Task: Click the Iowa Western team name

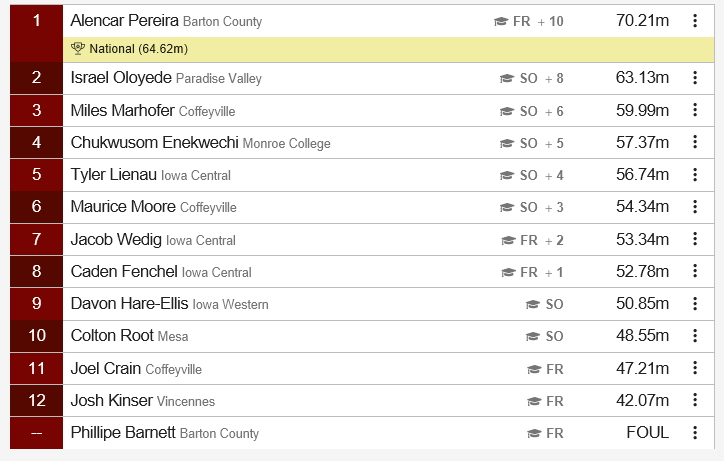Action: click(230, 304)
